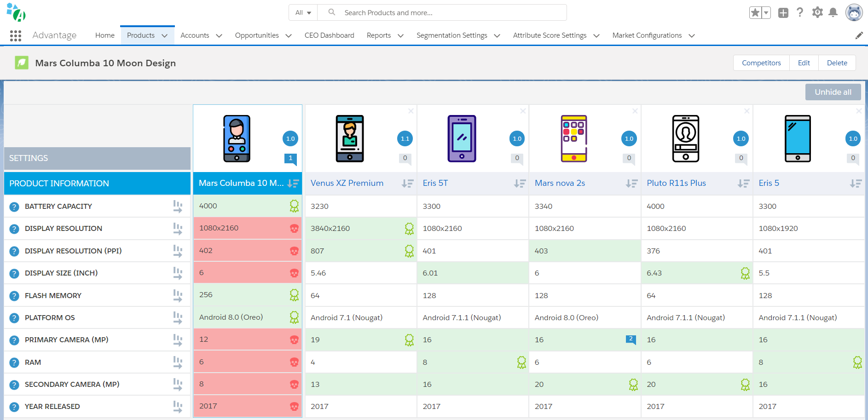The width and height of the screenshot is (868, 420).
Task: Expand the Market Configurations menu chevron
Action: tap(692, 36)
